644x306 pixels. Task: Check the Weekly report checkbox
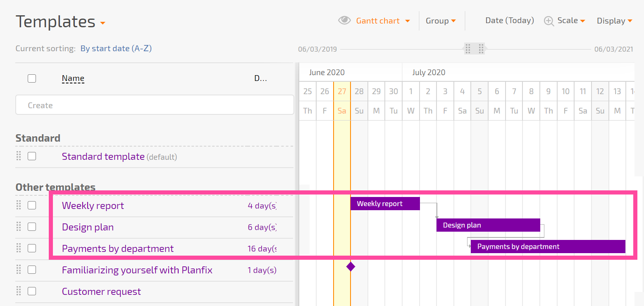coord(32,205)
